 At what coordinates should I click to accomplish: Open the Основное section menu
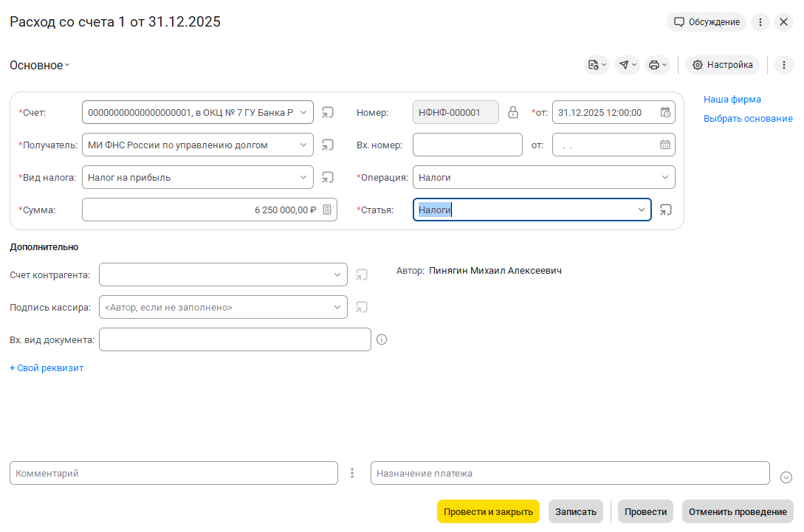pyautogui.click(x=40, y=65)
